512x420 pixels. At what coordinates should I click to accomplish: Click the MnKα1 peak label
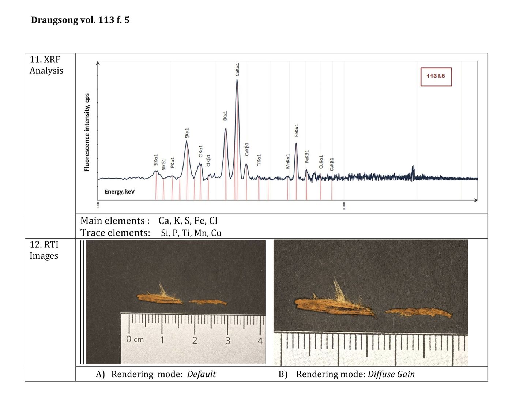288,161
